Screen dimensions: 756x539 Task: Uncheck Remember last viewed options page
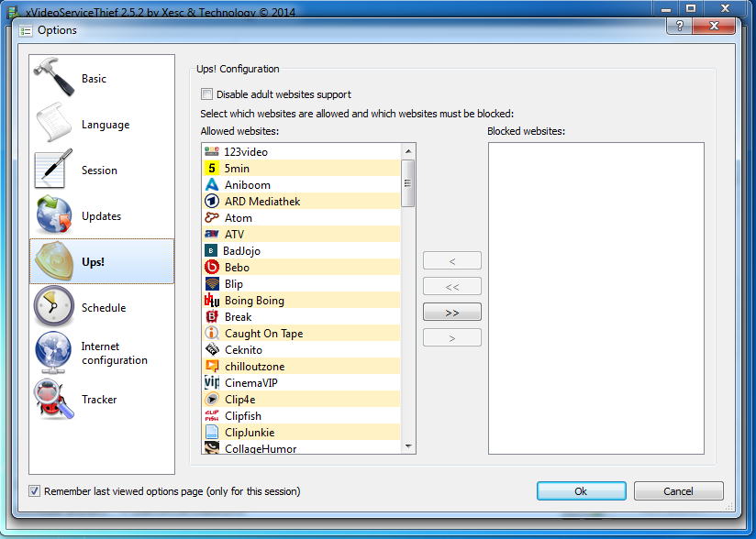[x=35, y=491]
